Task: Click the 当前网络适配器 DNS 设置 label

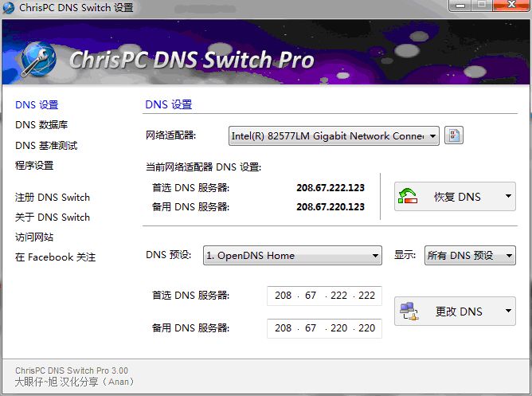Action: [x=204, y=167]
